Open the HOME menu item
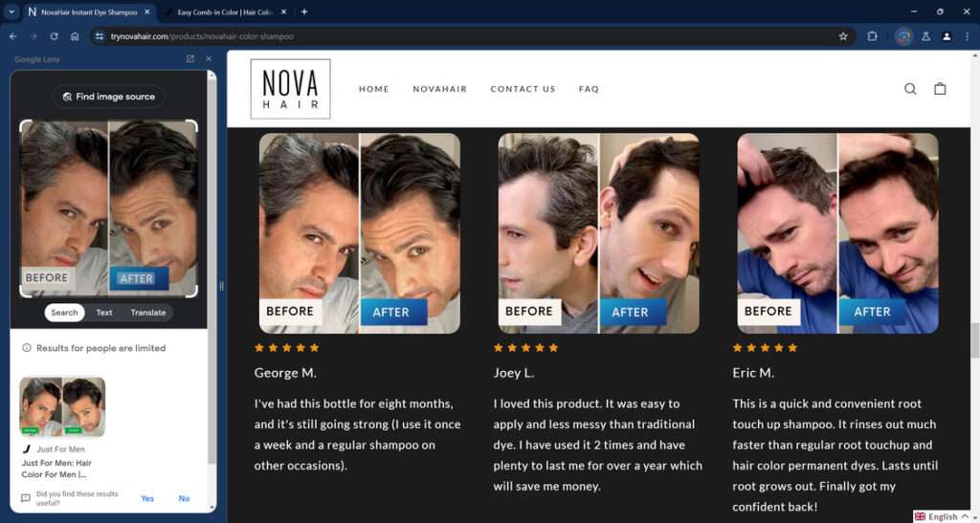The height and width of the screenshot is (523, 980). click(374, 89)
